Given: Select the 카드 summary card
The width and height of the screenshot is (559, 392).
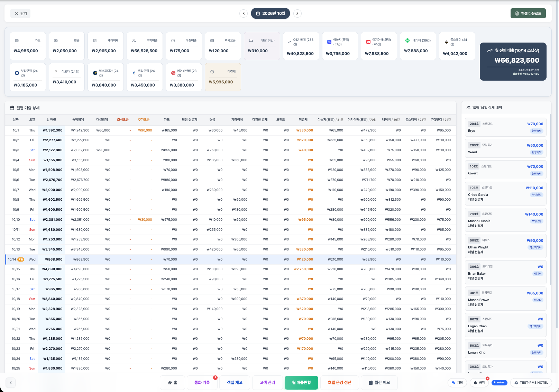Looking at the screenshot, I should 28,46.
